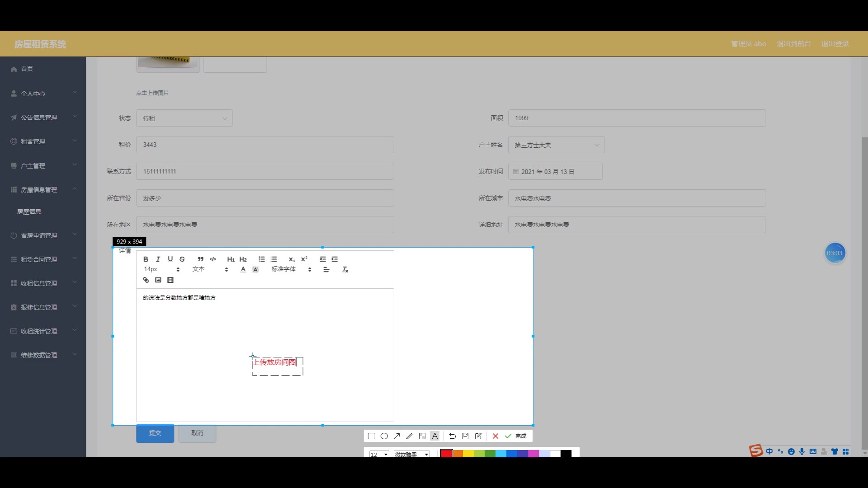Click the 租价 input field
868x488 pixels.
265,145
